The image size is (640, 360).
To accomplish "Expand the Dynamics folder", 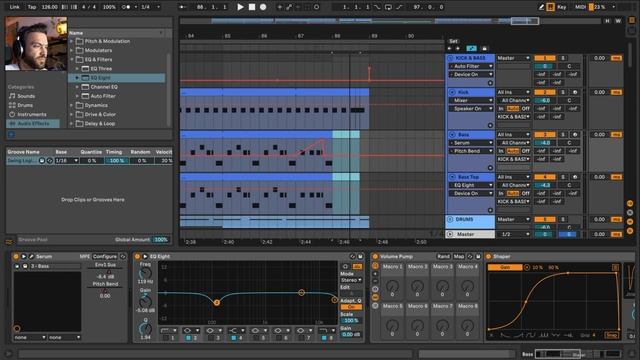I will (x=72, y=105).
